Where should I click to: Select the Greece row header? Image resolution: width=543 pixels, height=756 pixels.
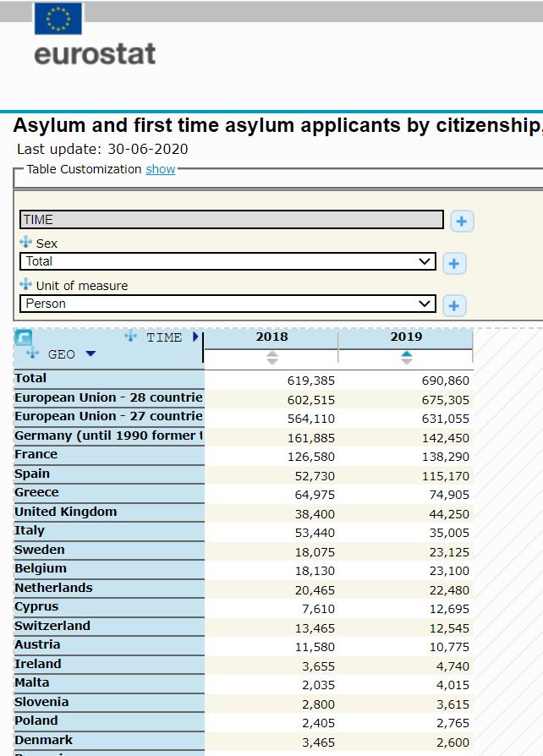click(x=109, y=493)
